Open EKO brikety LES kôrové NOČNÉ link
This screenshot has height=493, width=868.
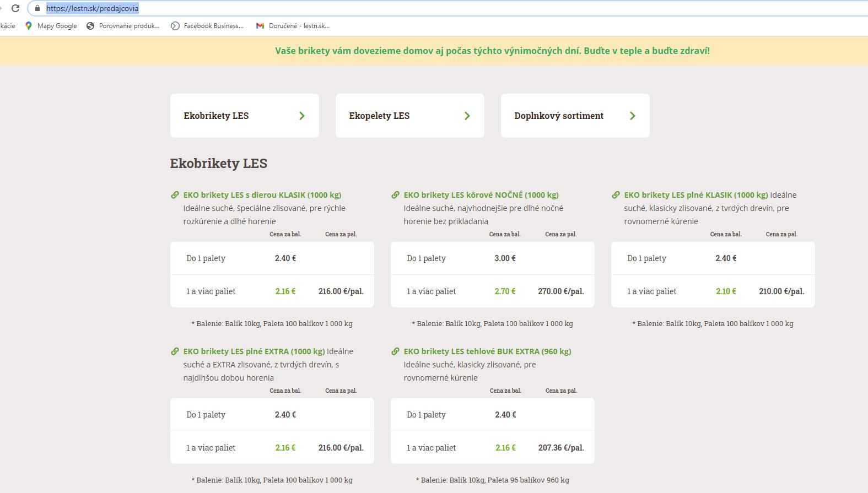(481, 195)
